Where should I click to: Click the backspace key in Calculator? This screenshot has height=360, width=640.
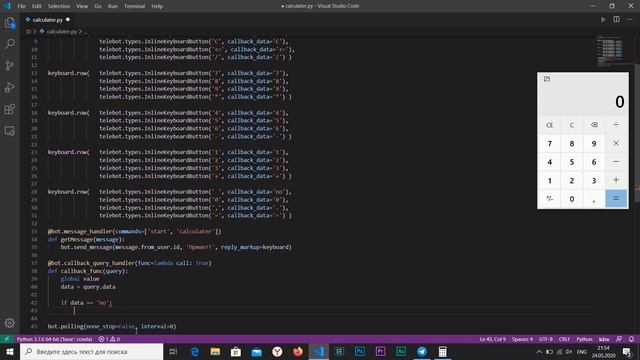594,125
